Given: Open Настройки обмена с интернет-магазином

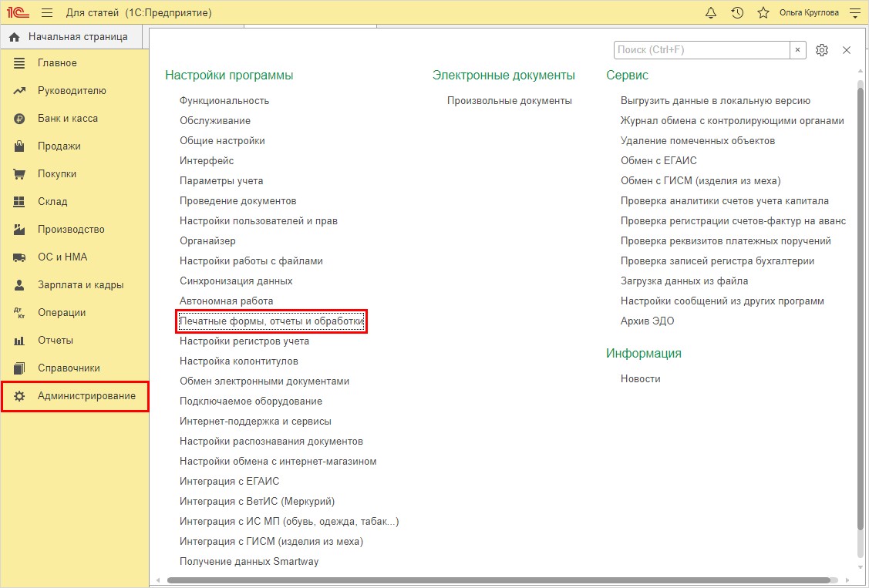Looking at the screenshot, I should (278, 461).
